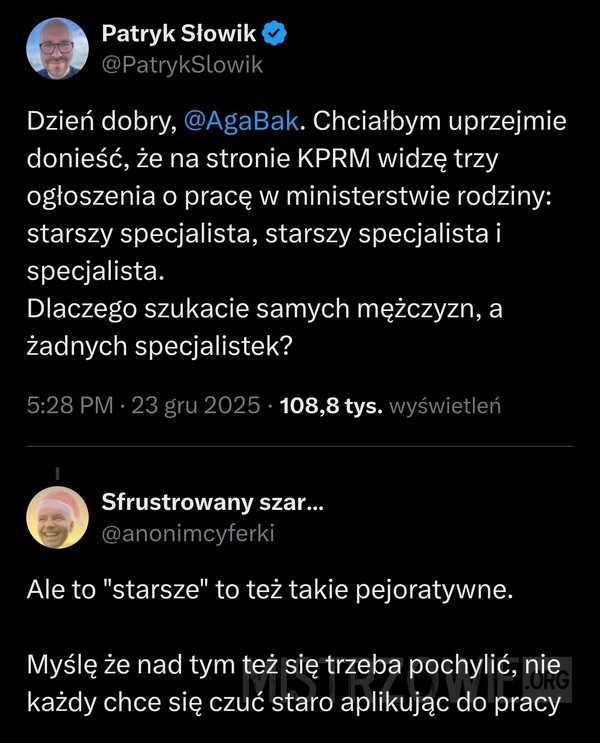Click the @anonimcyferki handle
This screenshot has width=600, height=743.
click(x=187, y=534)
